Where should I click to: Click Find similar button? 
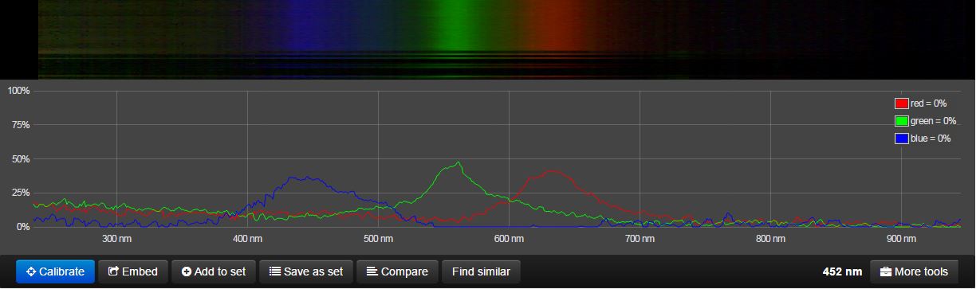[x=481, y=271]
